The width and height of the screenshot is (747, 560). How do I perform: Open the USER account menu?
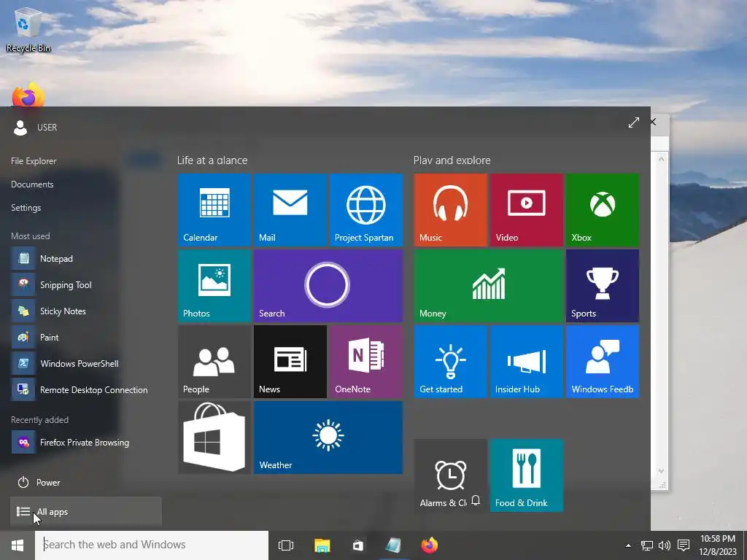[35, 127]
